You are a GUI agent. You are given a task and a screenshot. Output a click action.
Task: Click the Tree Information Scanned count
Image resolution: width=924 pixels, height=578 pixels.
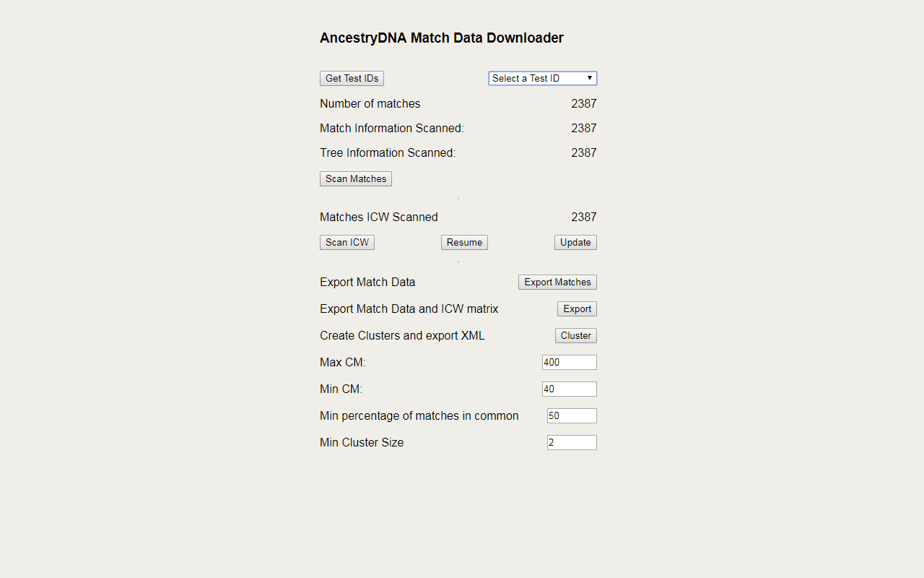point(583,152)
